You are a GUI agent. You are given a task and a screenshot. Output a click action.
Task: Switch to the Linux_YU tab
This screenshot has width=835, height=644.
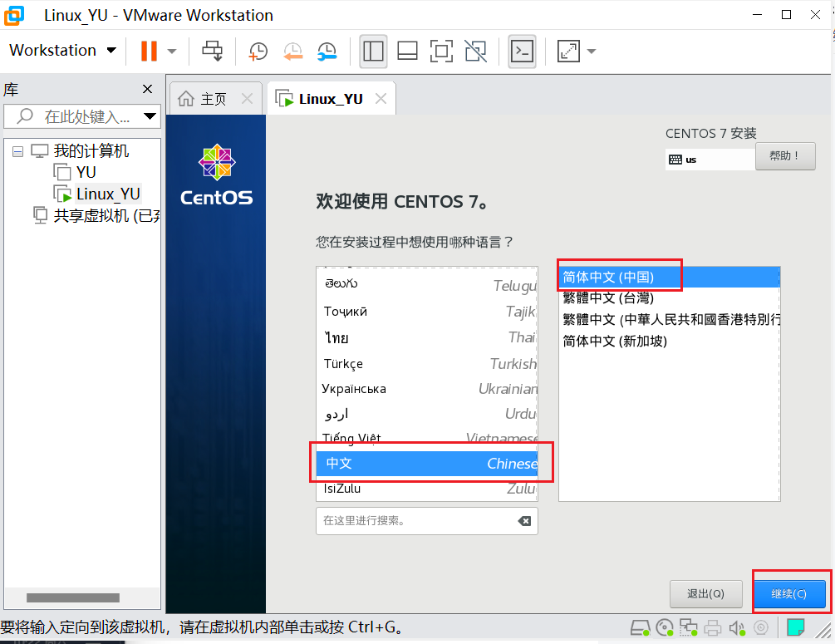click(330, 99)
